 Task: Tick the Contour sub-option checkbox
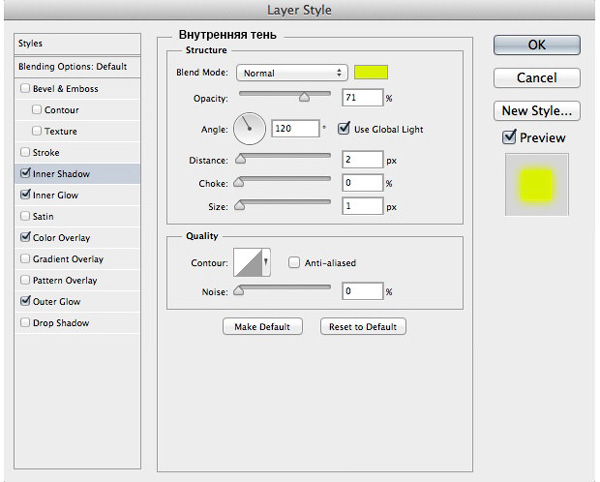(36, 110)
